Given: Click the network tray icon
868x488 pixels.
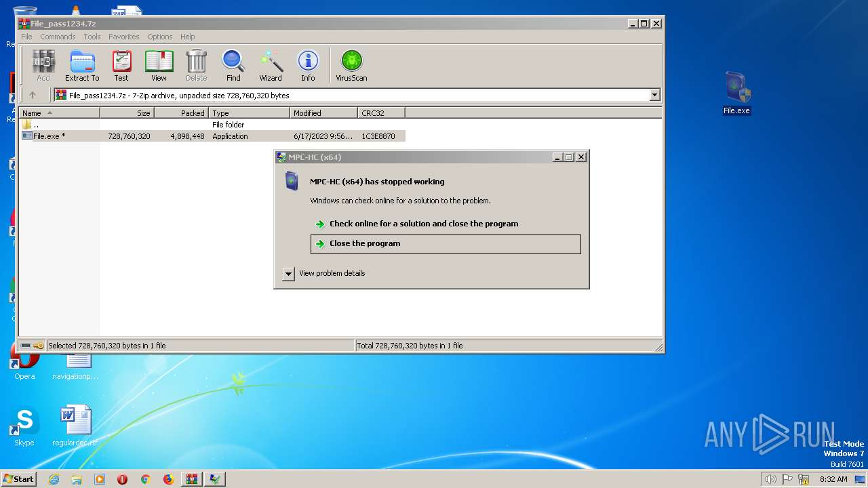Looking at the screenshot, I should coord(804,479).
